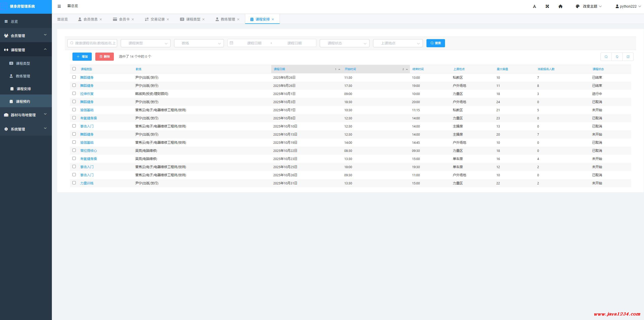Click the blue 增加 button

click(x=82, y=57)
